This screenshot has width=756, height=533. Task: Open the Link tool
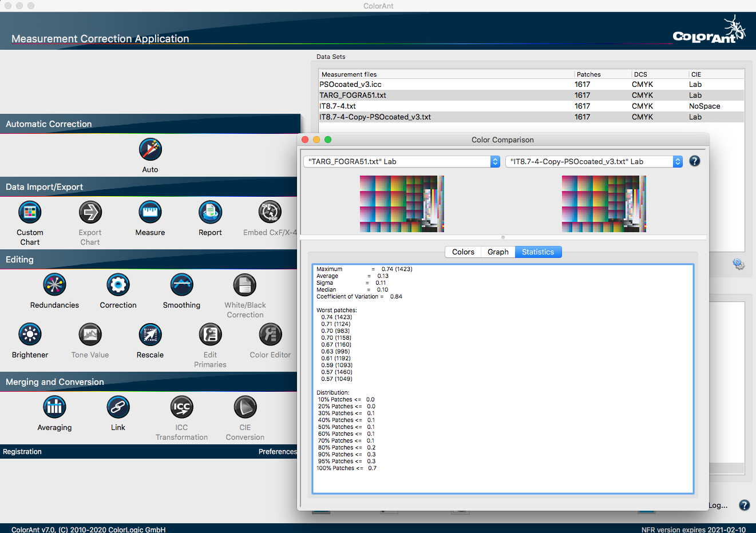[118, 407]
